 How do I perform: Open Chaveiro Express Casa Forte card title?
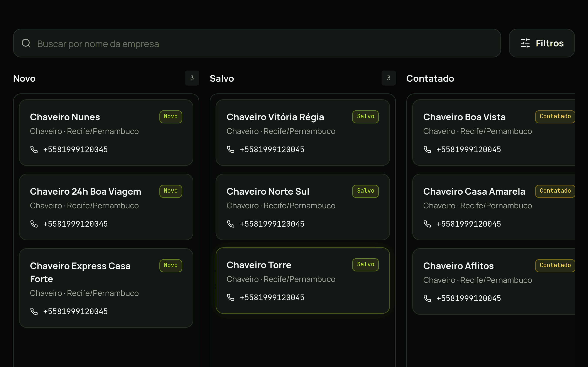click(x=80, y=272)
